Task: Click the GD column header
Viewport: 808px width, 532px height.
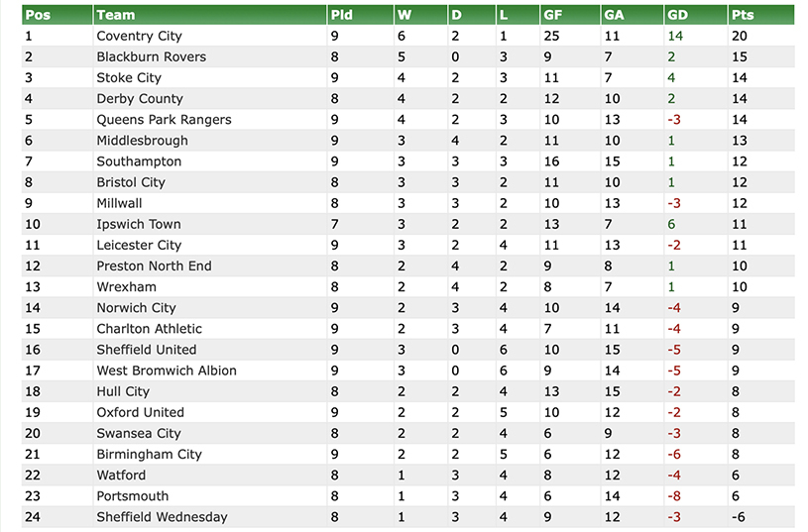Action: (x=678, y=15)
